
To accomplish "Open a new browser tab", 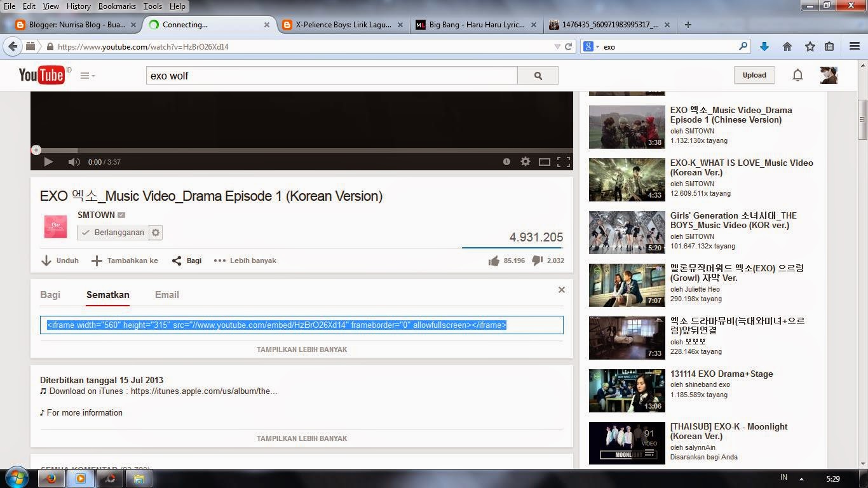I will coord(688,25).
